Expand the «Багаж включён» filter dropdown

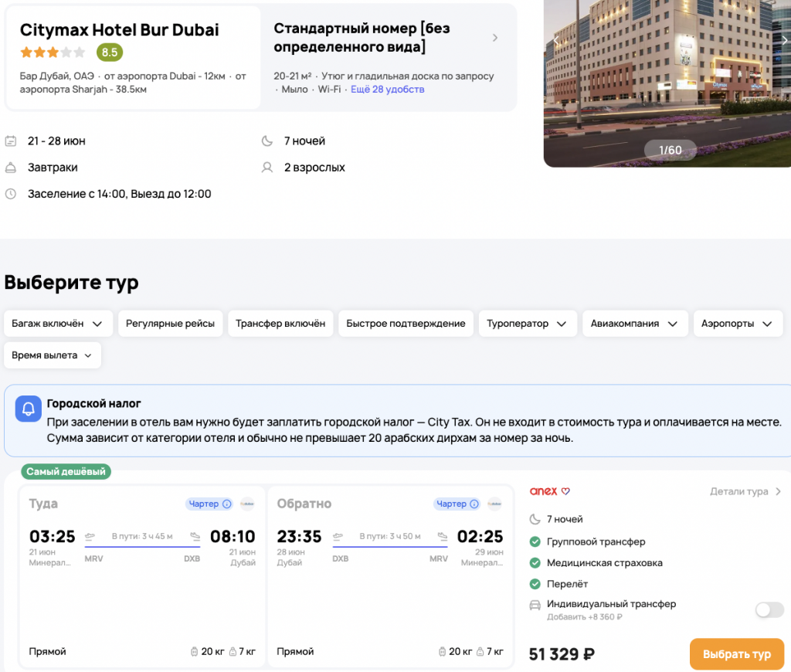(57, 324)
